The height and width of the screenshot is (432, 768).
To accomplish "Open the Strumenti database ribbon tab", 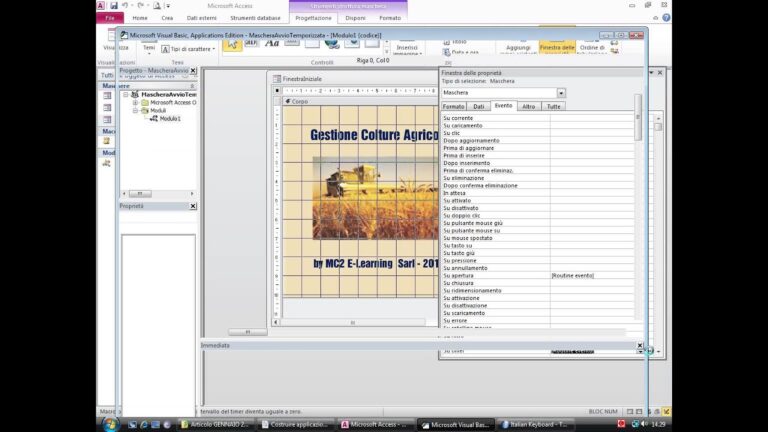I will coord(255,18).
